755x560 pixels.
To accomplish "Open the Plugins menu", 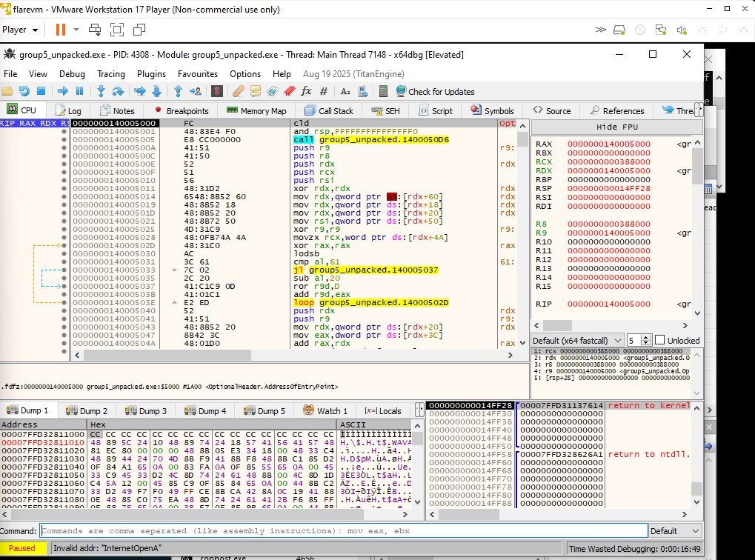I will click(x=151, y=74).
